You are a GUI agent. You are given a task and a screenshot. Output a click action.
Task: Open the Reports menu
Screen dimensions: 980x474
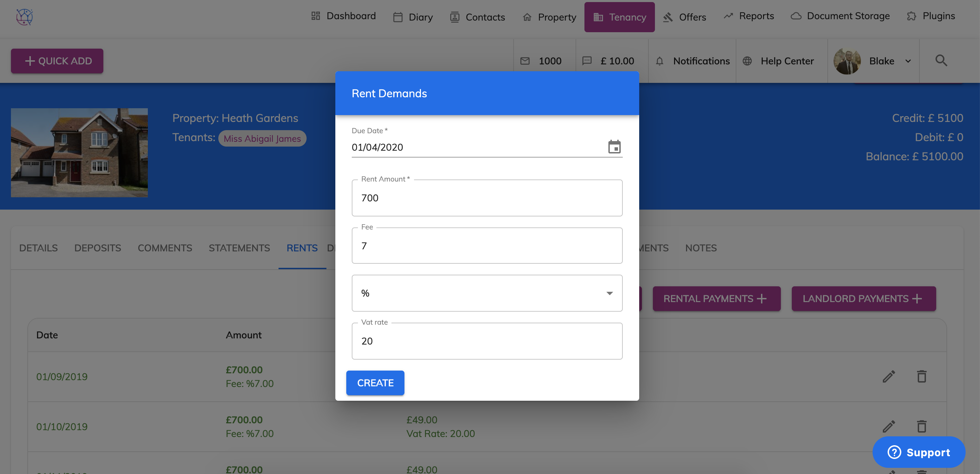[x=749, y=16]
